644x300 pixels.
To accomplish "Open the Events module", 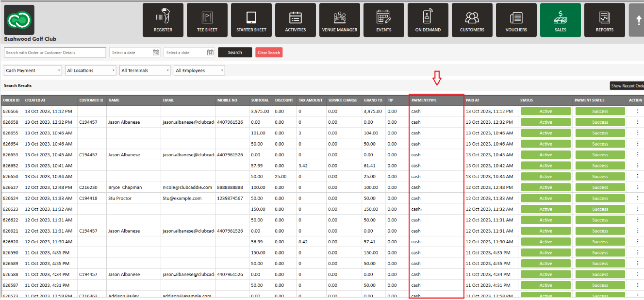I will click(x=384, y=20).
